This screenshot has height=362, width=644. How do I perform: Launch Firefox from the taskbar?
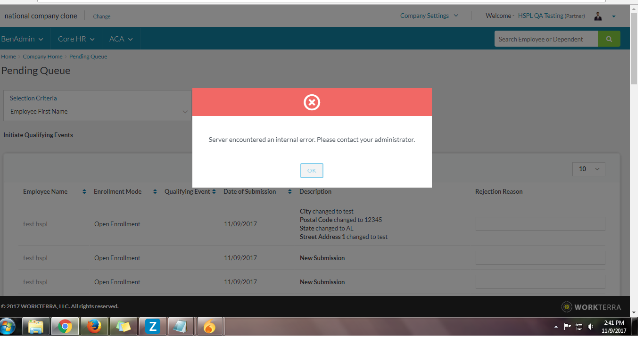(94, 326)
